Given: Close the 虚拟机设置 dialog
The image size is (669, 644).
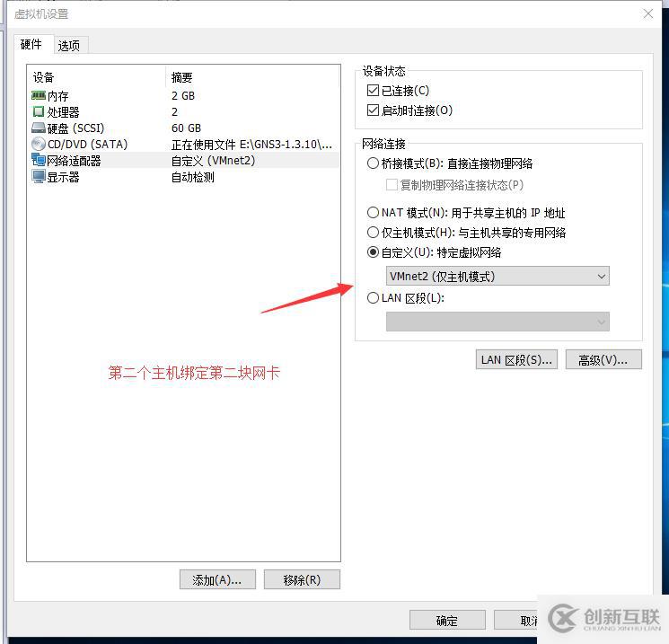Looking at the screenshot, I should click(x=648, y=13).
